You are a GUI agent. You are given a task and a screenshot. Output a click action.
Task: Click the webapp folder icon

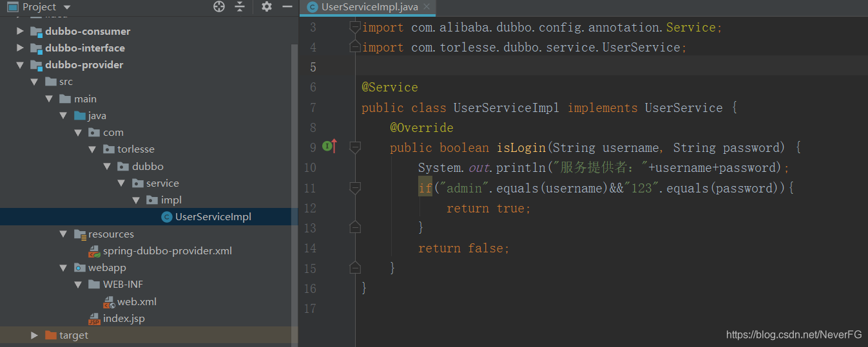(x=79, y=268)
